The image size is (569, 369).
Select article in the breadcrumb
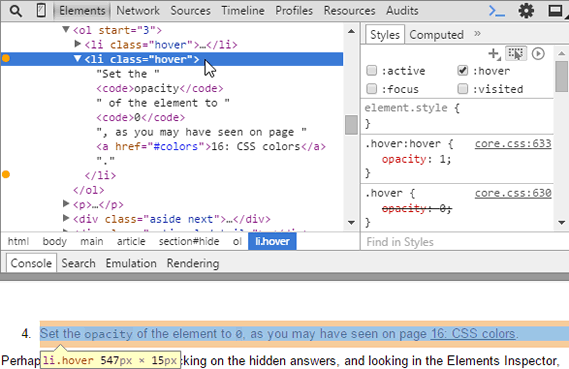pos(131,241)
